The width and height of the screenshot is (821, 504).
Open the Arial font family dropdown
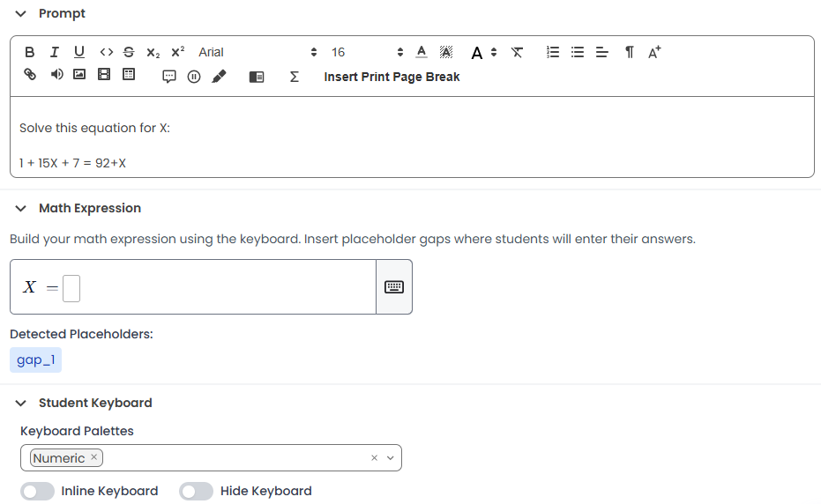point(257,52)
